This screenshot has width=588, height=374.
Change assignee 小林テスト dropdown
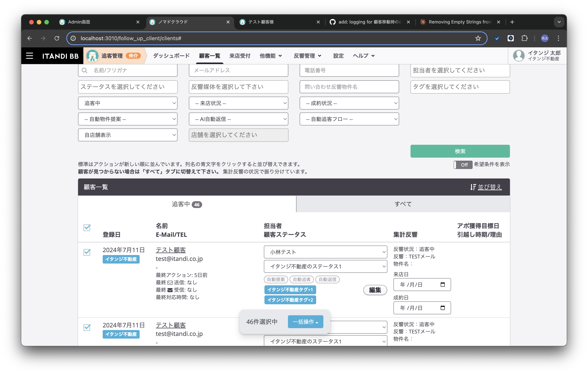coord(325,252)
